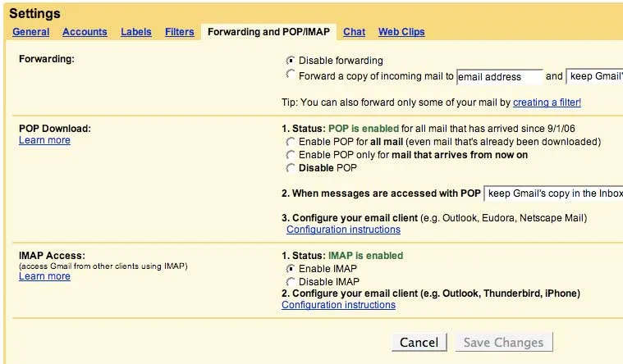Click the Cancel button
The image size is (623, 364).
(419, 343)
